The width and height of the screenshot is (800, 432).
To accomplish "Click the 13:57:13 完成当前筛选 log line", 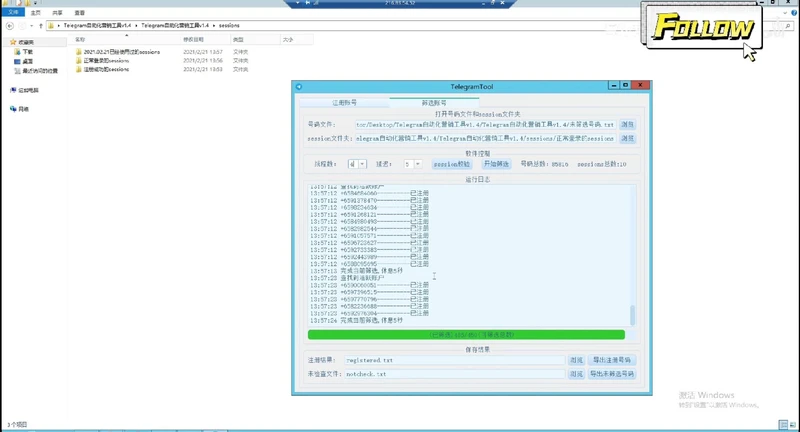I will coord(356,271).
